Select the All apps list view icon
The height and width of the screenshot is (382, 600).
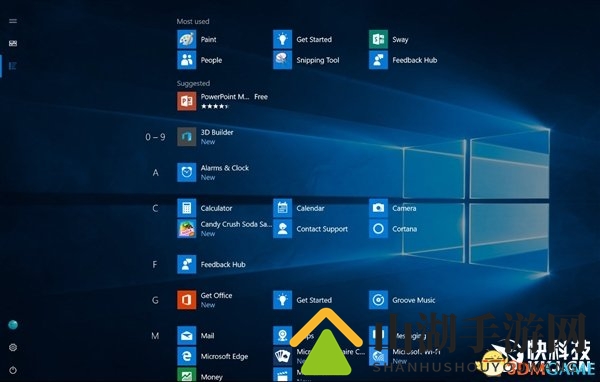(x=13, y=66)
